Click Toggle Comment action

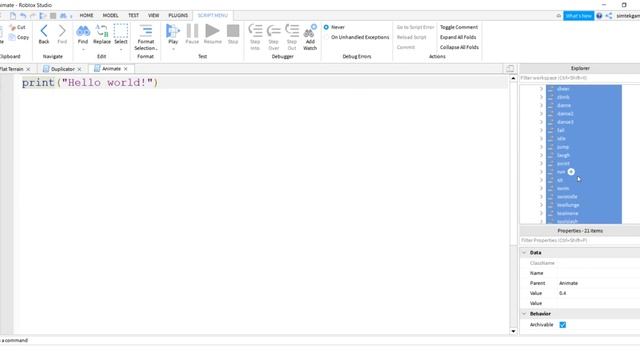click(459, 27)
